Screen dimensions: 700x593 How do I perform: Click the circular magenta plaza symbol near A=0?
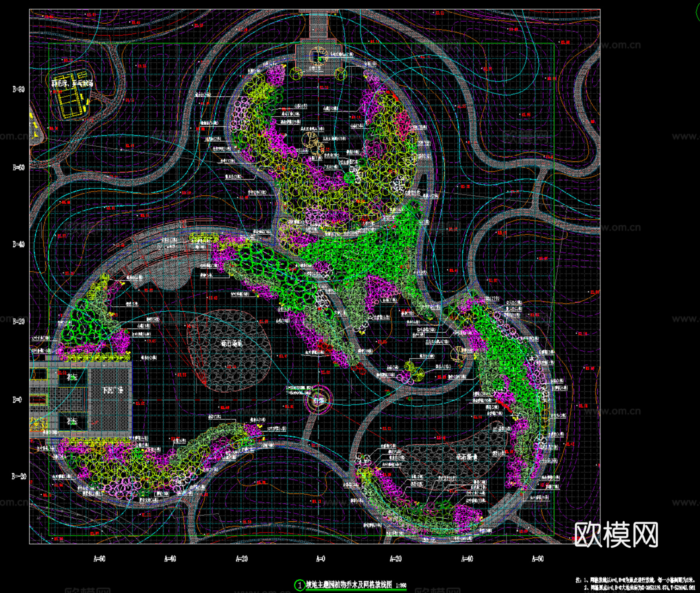(x=318, y=400)
